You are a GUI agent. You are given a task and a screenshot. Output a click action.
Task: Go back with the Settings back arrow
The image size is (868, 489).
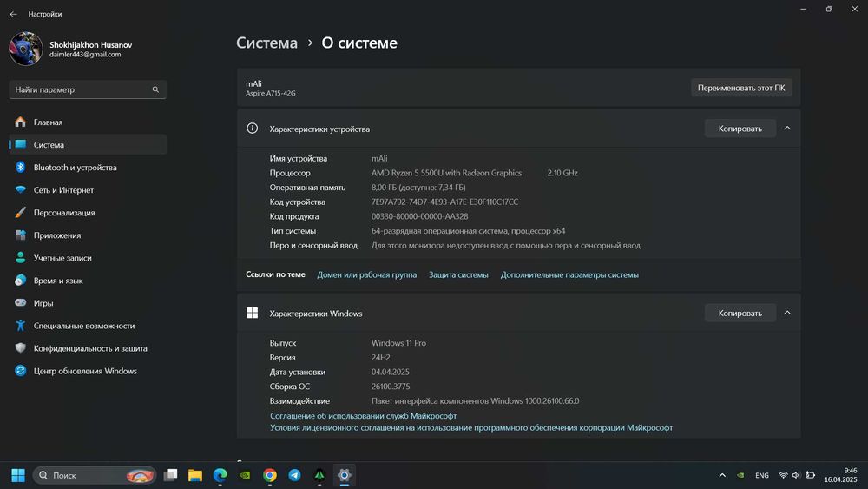(x=13, y=14)
